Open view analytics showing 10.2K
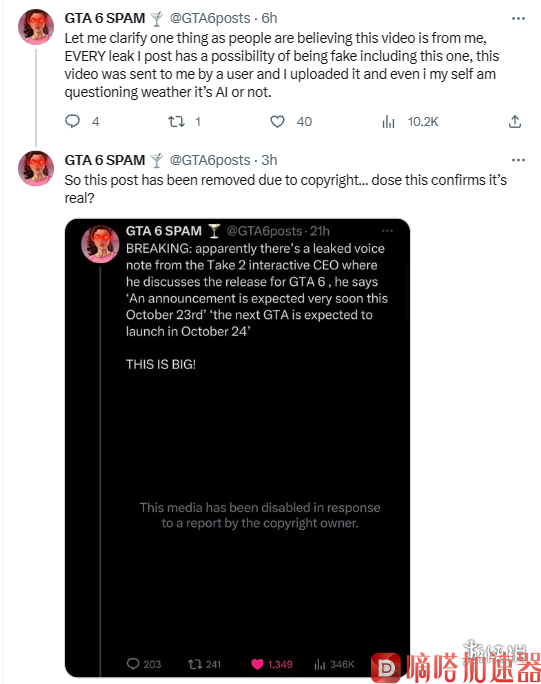The height and width of the screenshot is (684, 541). point(388,122)
